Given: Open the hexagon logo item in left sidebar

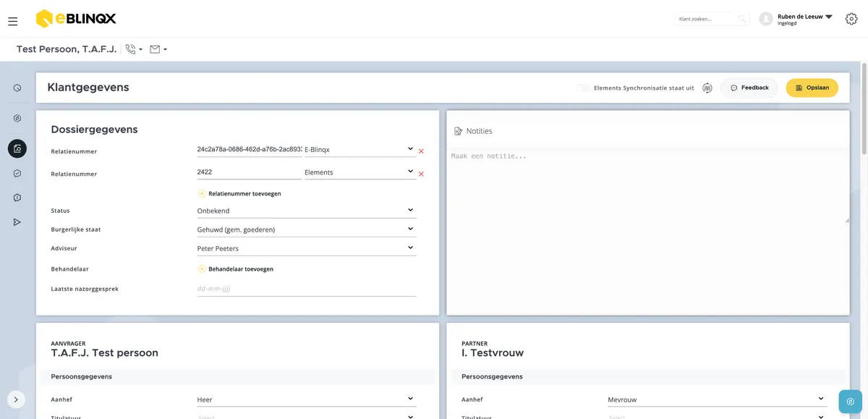Looking at the screenshot, I should pos(17,119).
